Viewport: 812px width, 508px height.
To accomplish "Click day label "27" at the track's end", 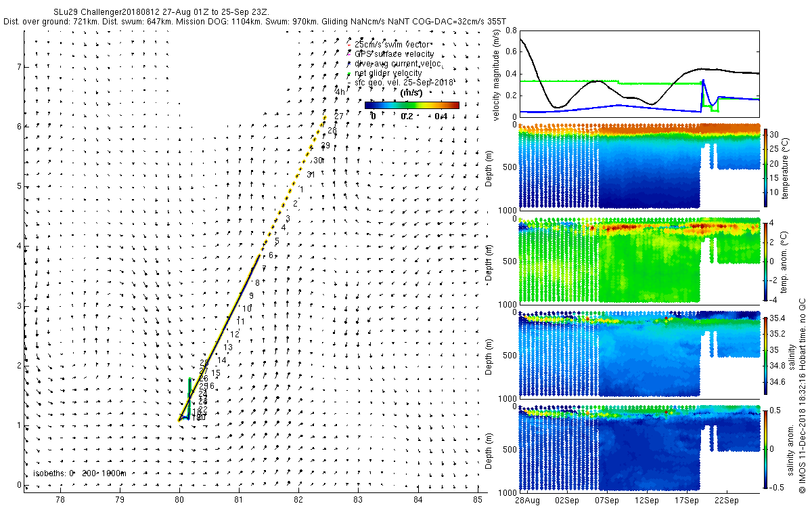I will coord(339,117).
